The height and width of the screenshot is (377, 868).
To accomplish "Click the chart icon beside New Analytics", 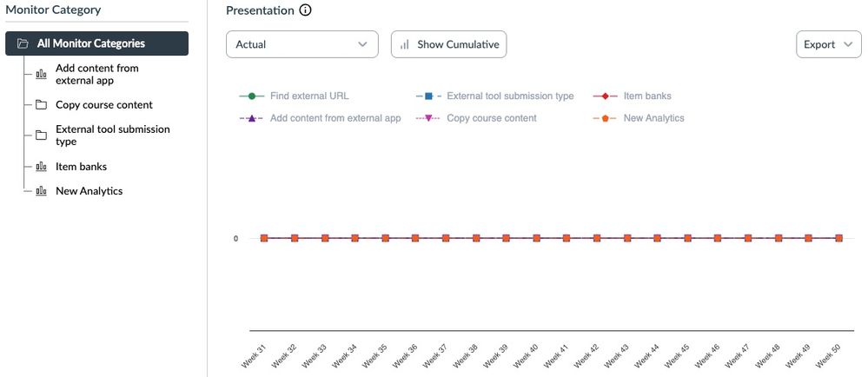I will tap(41, 191).
